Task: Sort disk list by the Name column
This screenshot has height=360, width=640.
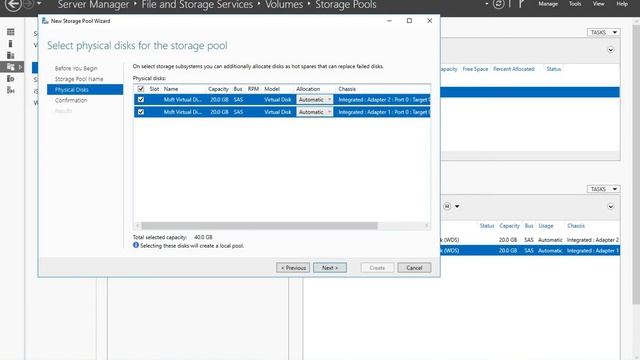Action: 171,89
